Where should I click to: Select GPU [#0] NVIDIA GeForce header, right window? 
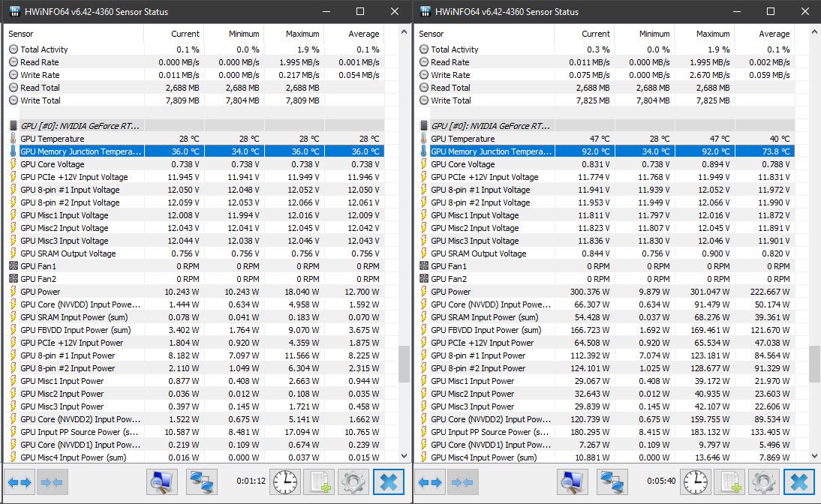[x=607, y=125]
